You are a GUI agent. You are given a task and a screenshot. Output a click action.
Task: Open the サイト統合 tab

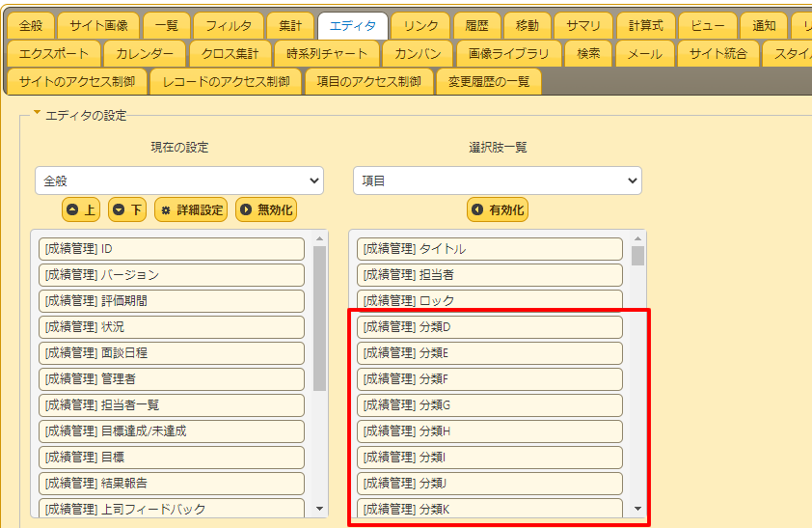718,53
